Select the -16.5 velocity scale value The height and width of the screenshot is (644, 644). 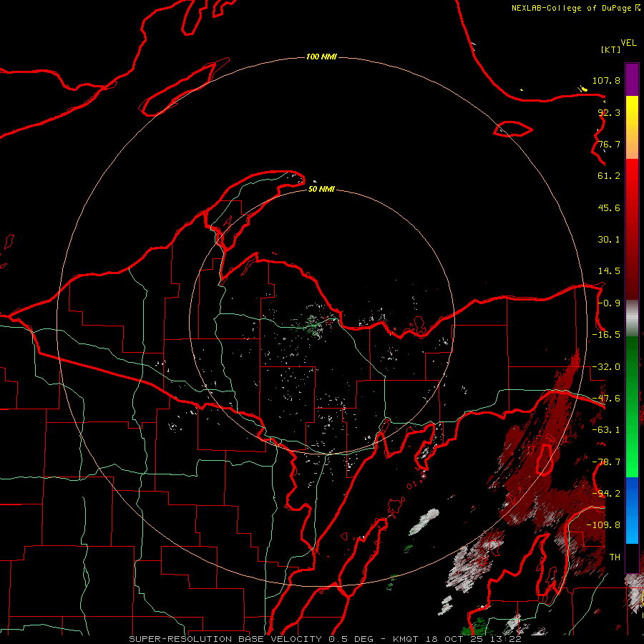[x=606, y=335]
